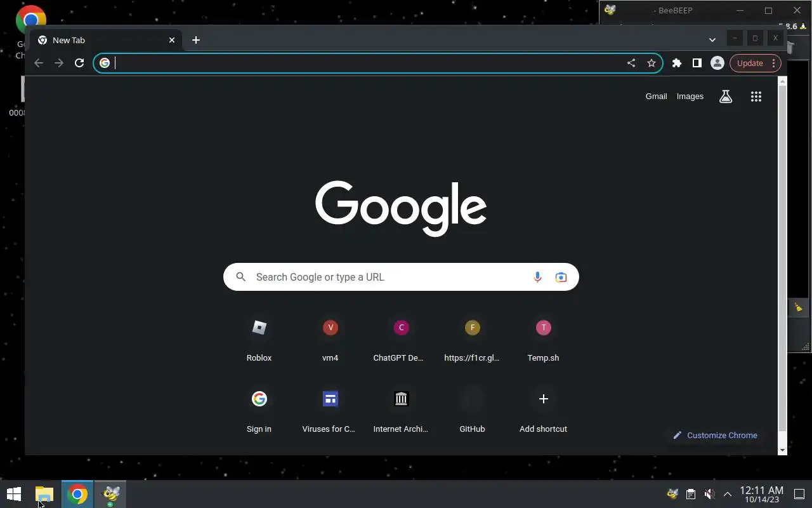Bookmark this tab with the star icon
Screen dimensions: 812x508
pos(652,63)
